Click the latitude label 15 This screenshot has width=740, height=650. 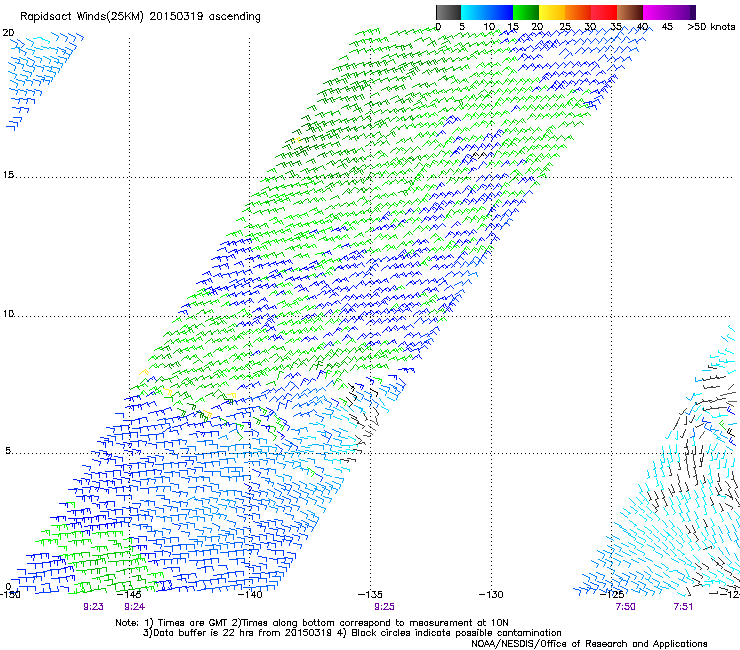8,175
